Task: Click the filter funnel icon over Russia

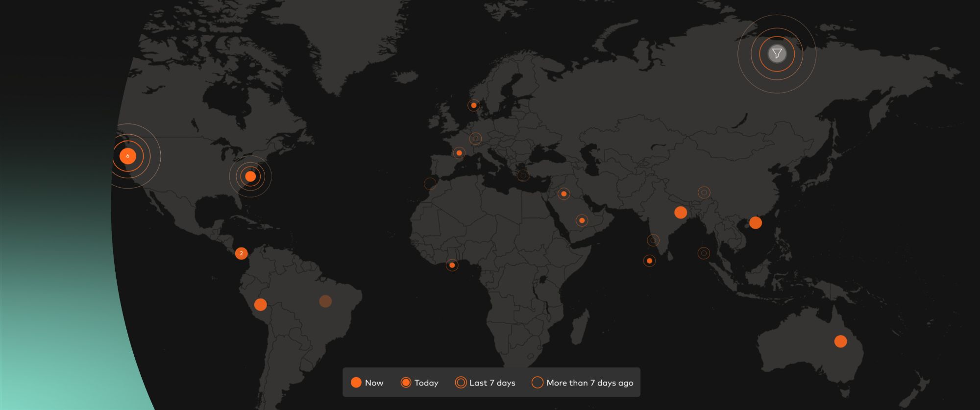Action: click(777, 54)
